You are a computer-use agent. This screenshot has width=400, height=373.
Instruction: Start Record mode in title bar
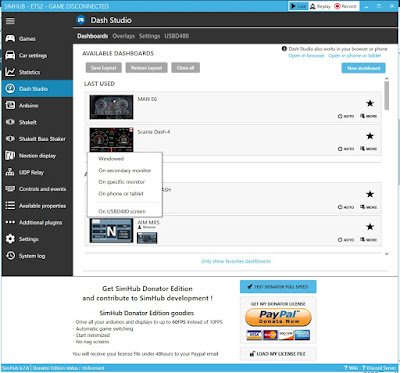[x=345, y=6]
